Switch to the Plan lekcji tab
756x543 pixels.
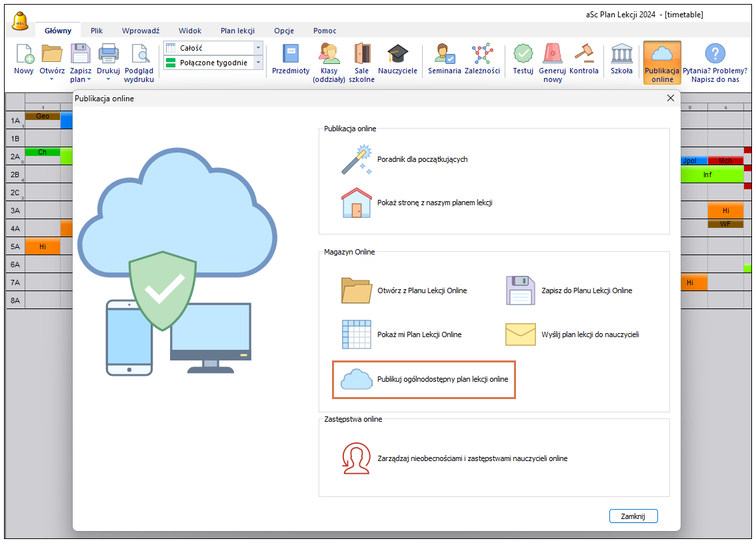click(239, 31)
